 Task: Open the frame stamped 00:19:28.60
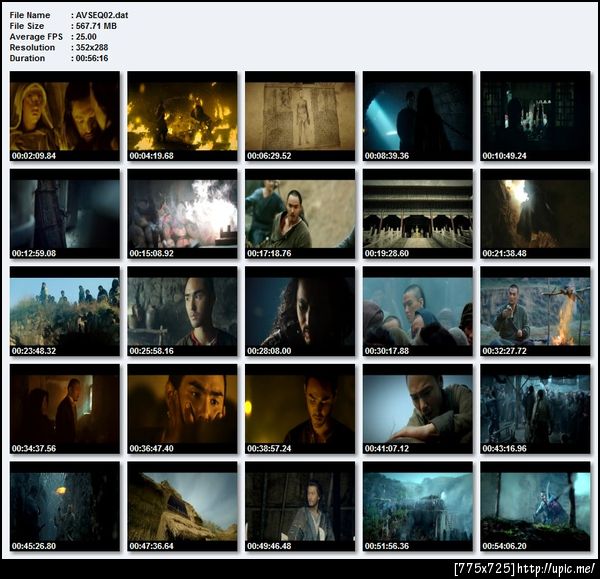tap(417, 214)
